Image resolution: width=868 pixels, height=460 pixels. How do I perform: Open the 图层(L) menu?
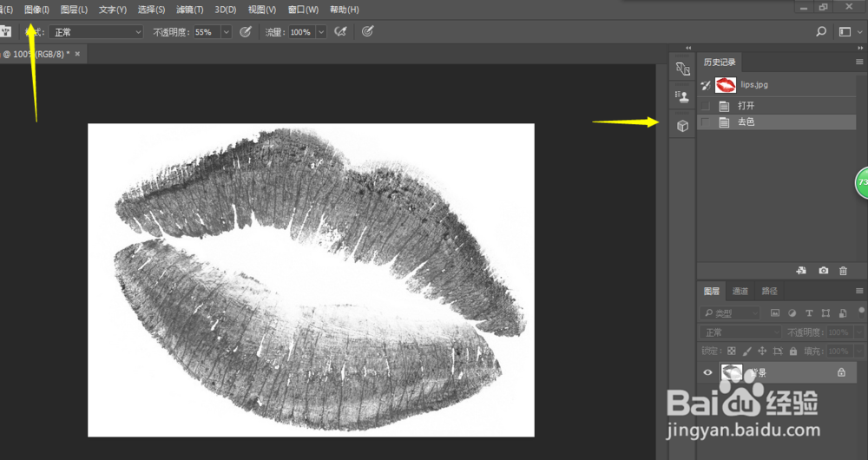[x=74, y=10]
